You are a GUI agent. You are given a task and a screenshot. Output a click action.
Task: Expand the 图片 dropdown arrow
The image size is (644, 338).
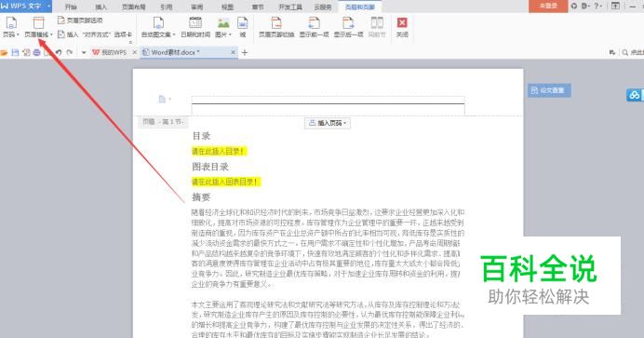[x=230, y=34]
